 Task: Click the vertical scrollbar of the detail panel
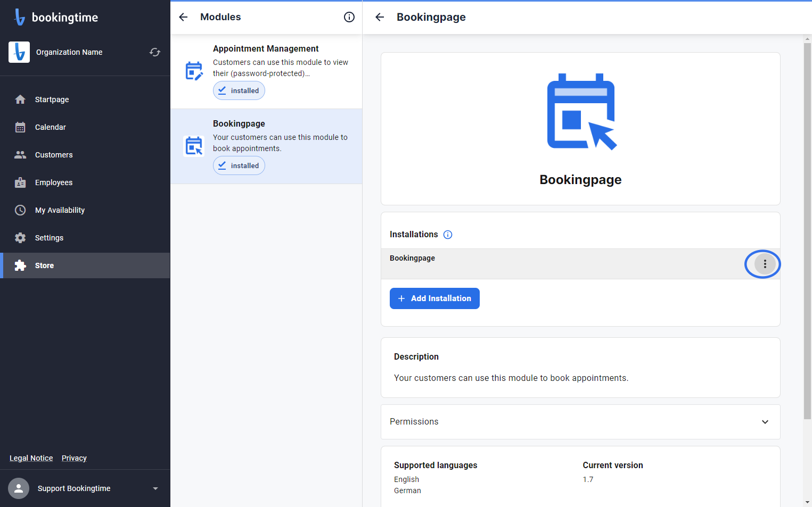(808, 231)
